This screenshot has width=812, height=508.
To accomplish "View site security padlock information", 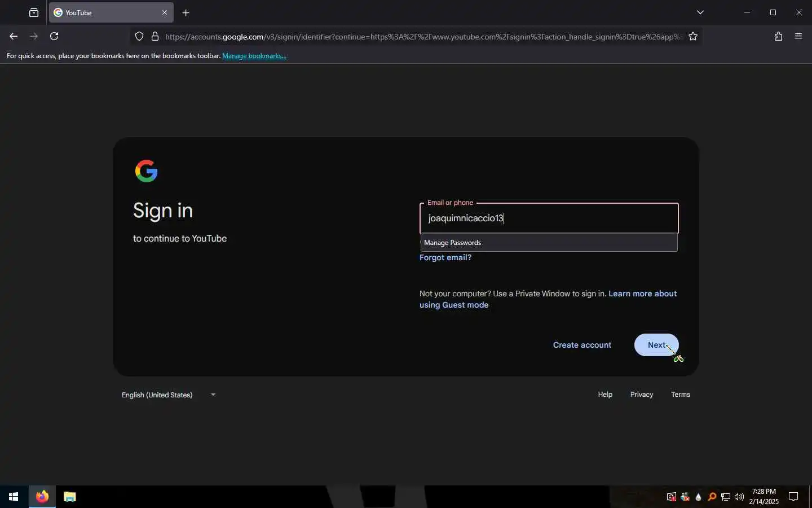I will click(x=155, y=37).
